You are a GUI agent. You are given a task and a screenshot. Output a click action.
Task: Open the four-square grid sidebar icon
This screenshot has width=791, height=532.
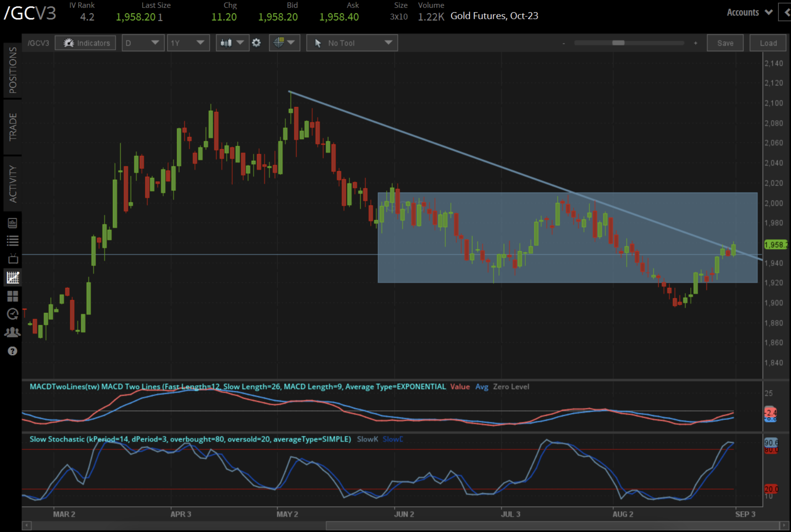pyautogui.click(x=13, y=296)
